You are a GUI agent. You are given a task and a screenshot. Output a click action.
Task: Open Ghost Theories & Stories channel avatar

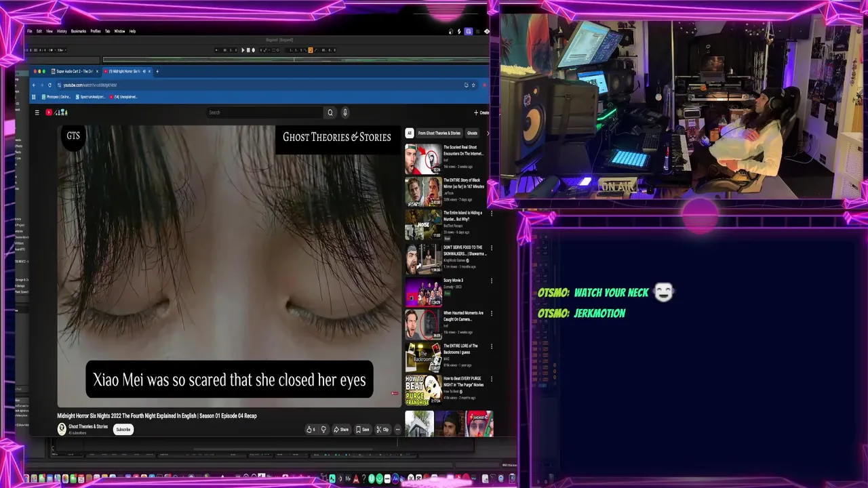coord(62,428)
